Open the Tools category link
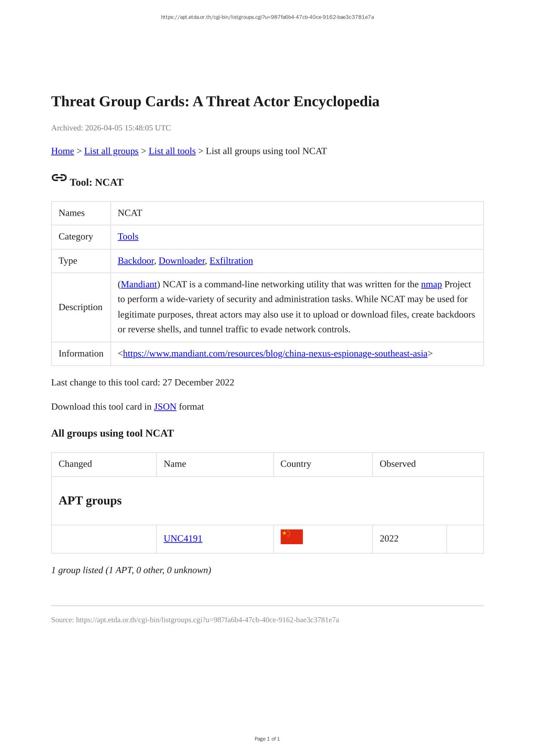This screenshot has height=756, width=535. click(x=128, y=237)
